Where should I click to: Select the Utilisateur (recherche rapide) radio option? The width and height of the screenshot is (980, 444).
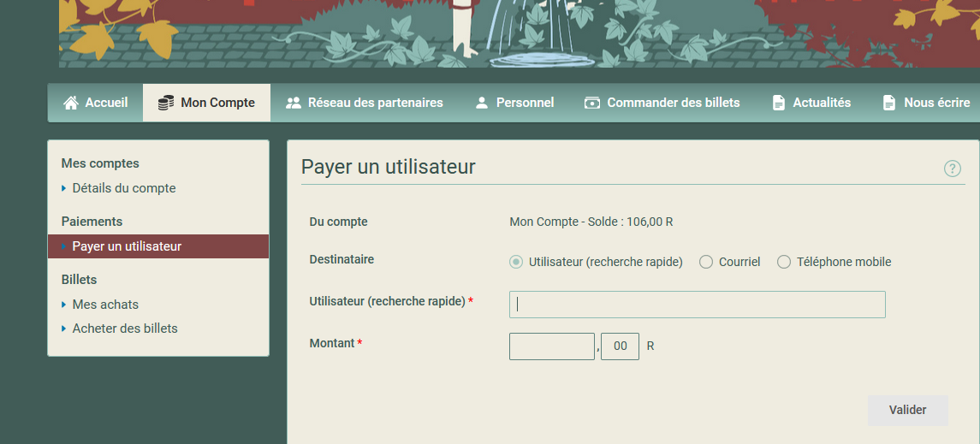(515, 263)
